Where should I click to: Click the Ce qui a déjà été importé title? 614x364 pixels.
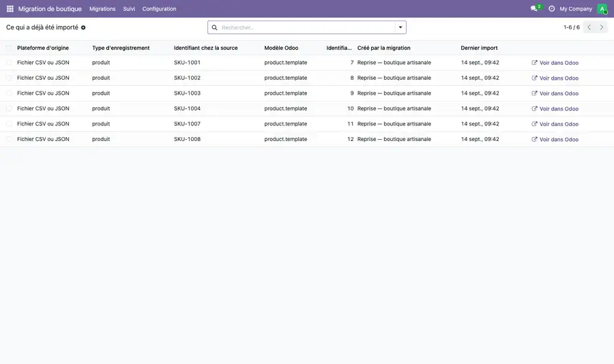42,27
